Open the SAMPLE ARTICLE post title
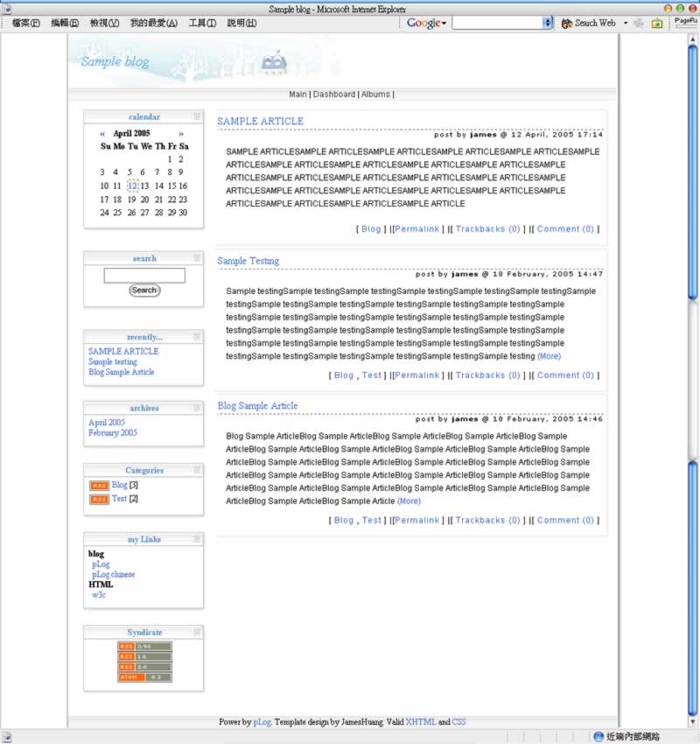Screen dimensions: 700x744 [261, 122]
